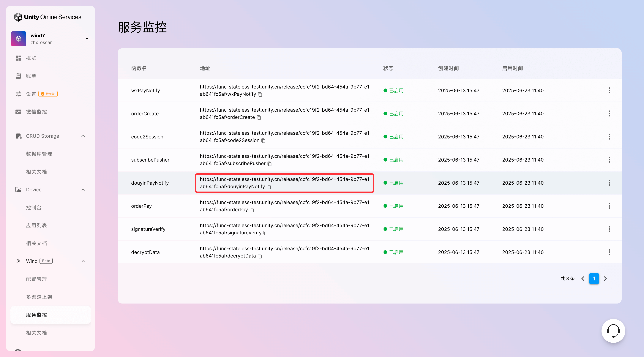Open three-dot menu for signatureVerify row
Screen dimensions: 644x357
click(609, 229)
